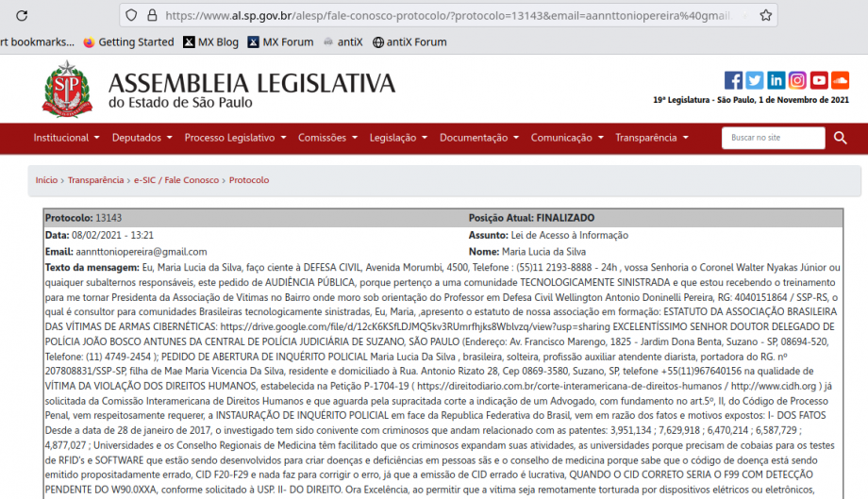Click the browser address bar URL
The height and width of the screenshot is (499, 868).
pos(448,15)
